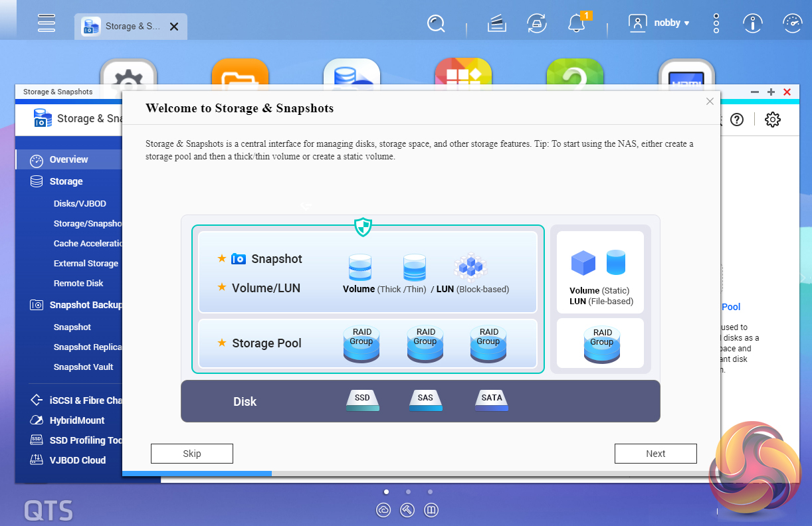Open Snapshot Vault sidebar item

[83, 367]
